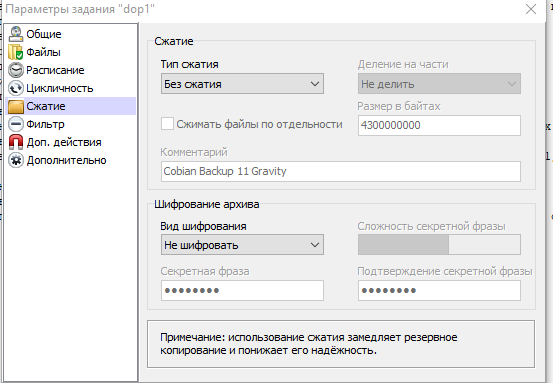Click the Сложность секретной фразы bar

click(x=439, y=245)
